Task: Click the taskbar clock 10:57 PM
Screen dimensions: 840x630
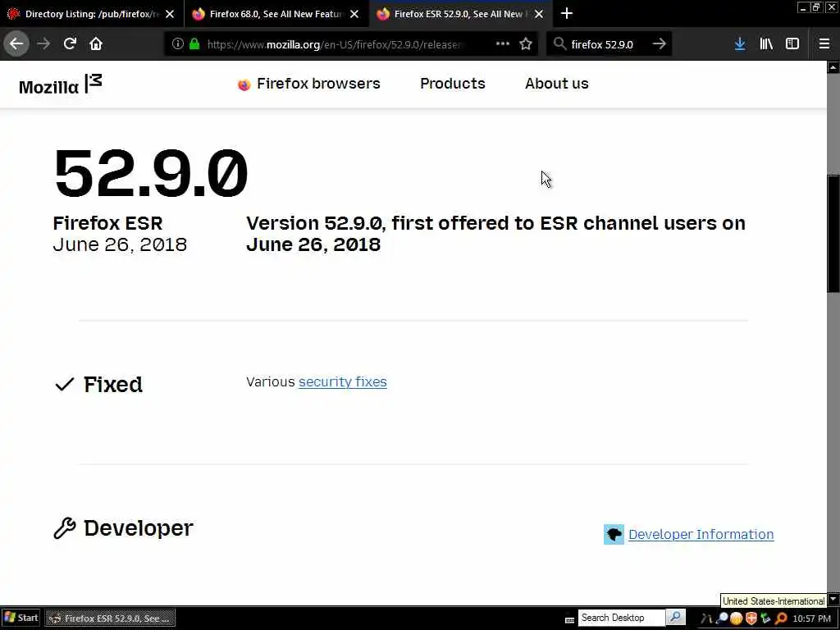Action: (811, 619)
